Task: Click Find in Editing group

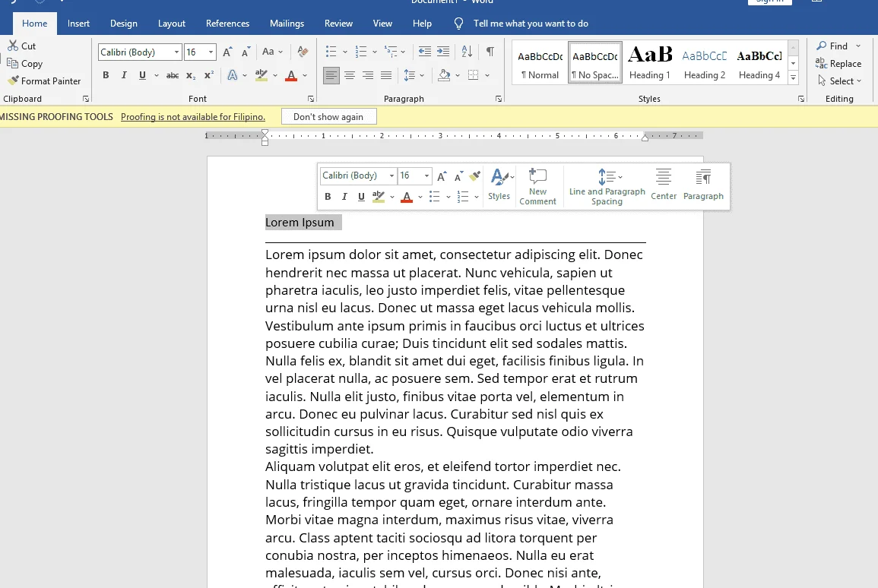Action: 832,46
